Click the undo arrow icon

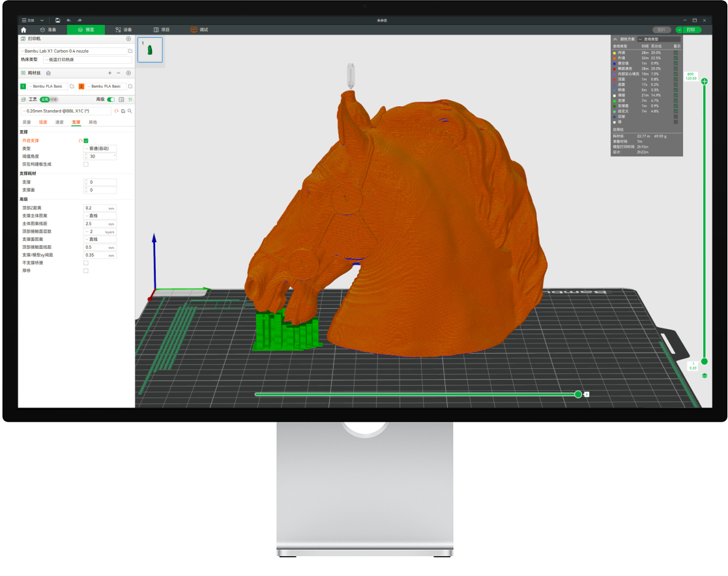tap(68, 20)
